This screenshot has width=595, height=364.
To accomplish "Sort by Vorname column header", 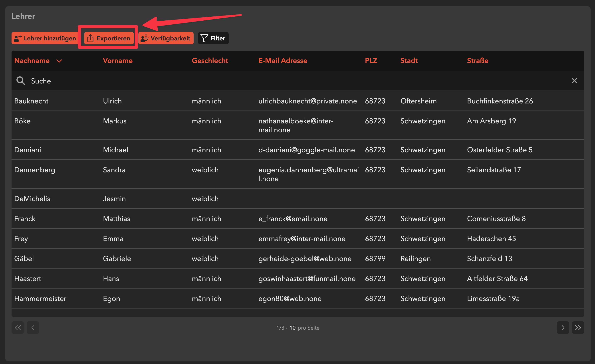I will (x=118, y=61).
